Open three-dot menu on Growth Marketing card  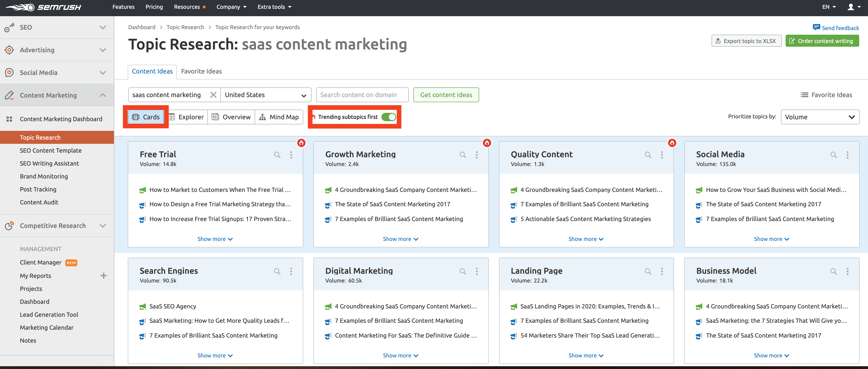pyautogui.click(x=476, y=155)
